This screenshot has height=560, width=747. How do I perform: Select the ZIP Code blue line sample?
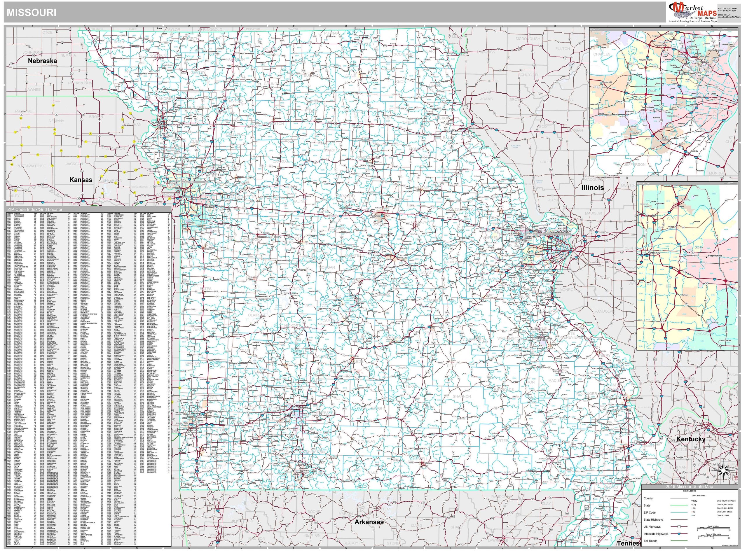[x=679, y=513]
